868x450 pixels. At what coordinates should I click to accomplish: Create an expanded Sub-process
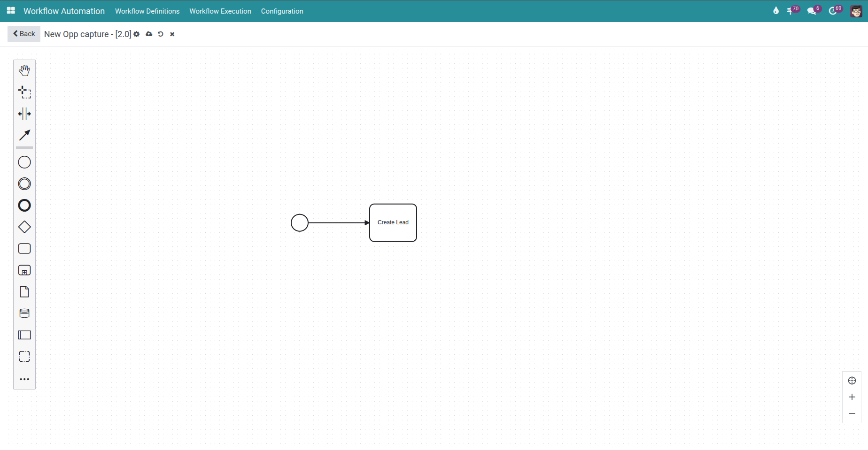[x=24, y=270]
